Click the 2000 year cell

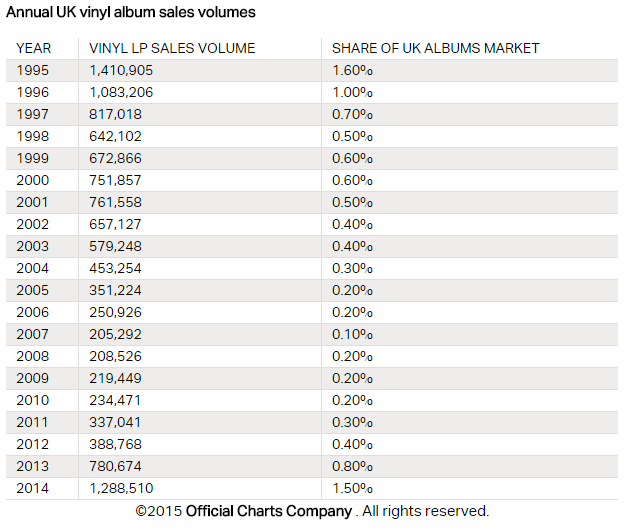pyautogui.click(x=34, y=180)
